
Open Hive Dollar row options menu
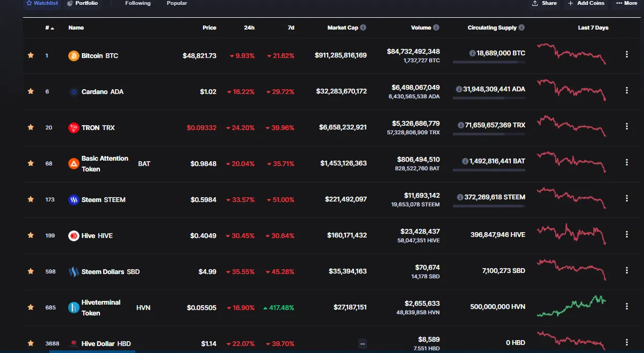coord(627,342)
